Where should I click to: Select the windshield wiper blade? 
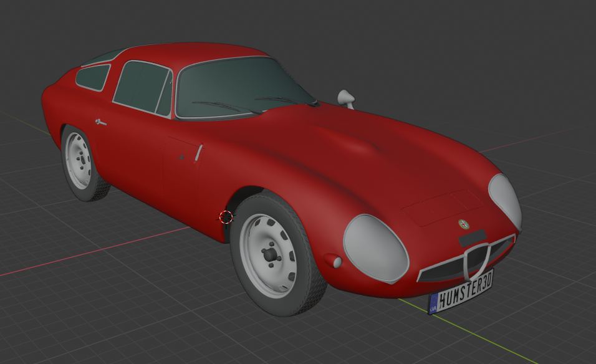pyautogui.click(x=224, y=107)
